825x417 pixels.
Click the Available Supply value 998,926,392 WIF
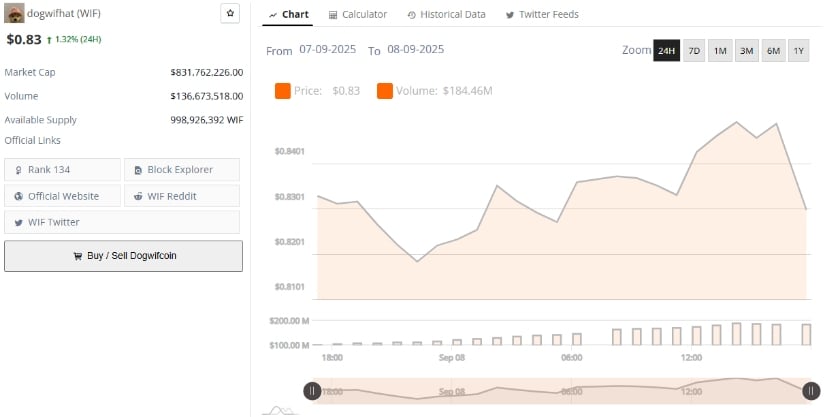tap(207, 120)
